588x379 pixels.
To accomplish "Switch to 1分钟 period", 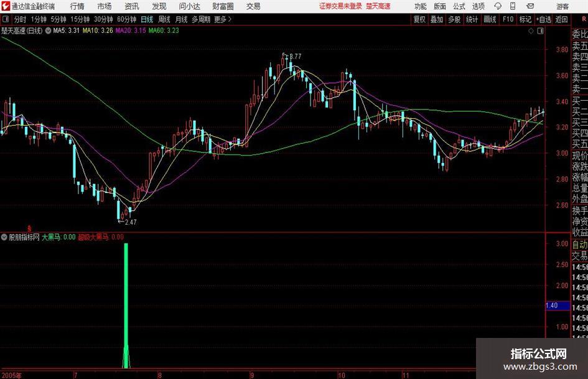I will pos(38,19).
